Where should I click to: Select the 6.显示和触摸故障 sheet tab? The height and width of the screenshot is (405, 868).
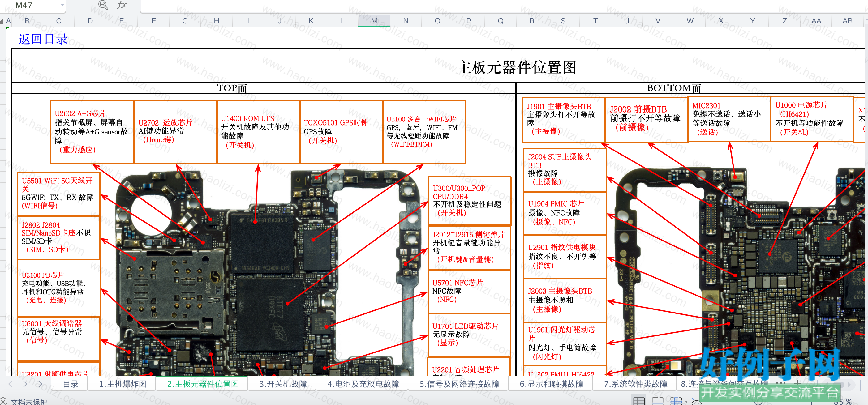[x=551, y=384]
